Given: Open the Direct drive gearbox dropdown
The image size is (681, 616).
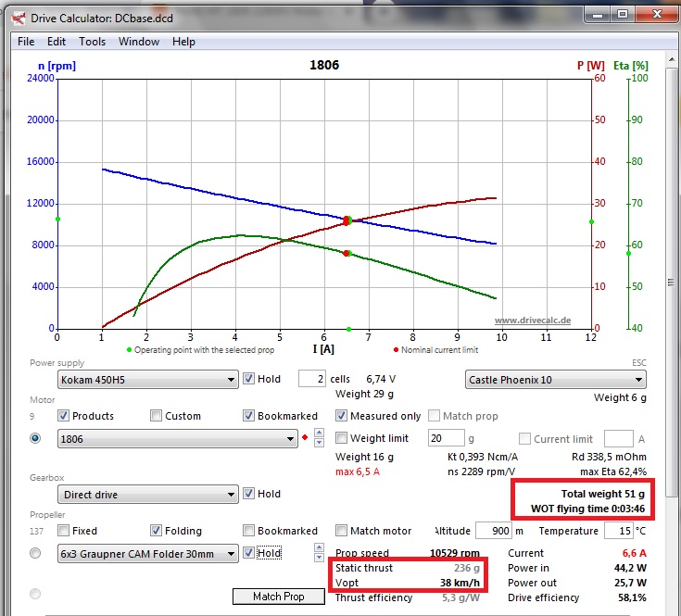Looking at the screenshot, I should 231,495.
